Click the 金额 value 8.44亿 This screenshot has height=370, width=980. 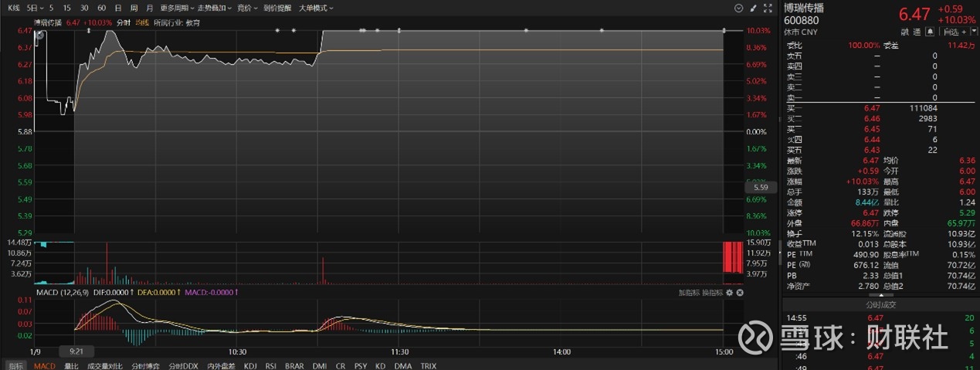coord(868,202)
